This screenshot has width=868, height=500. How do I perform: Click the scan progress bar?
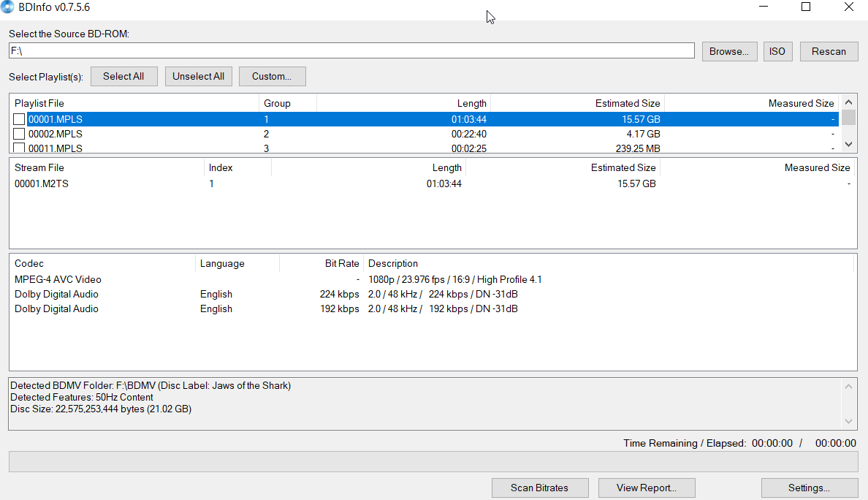point(433,462)
